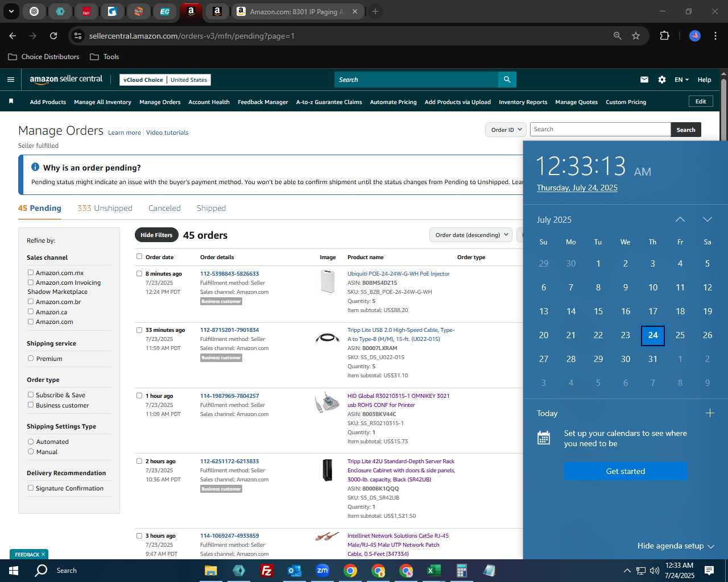The width and height of the screenshot is (728, 582).
Task: Click the July 2025 calendar header
Action: [554, 220]
